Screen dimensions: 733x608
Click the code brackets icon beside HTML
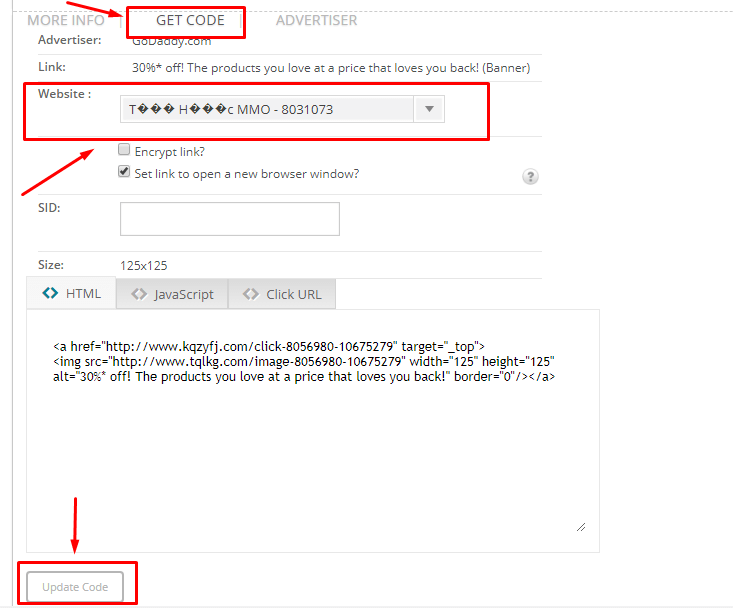pos(48,294)
